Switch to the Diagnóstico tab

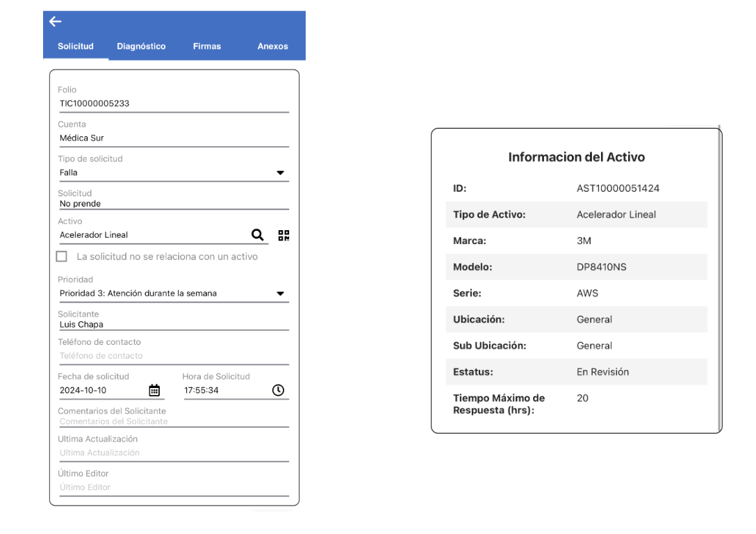pos(141,47)
